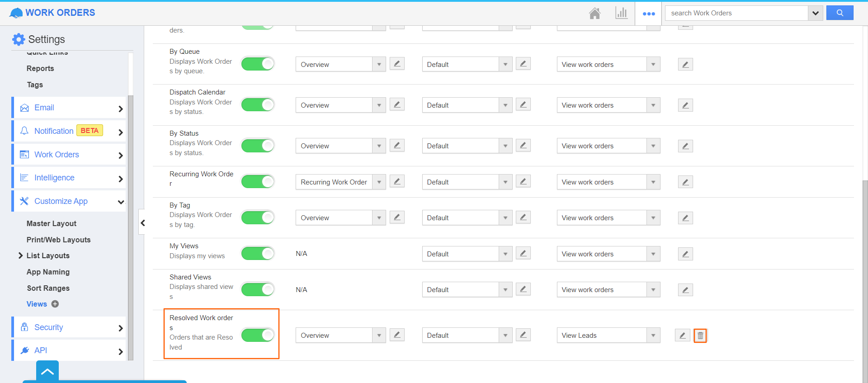The image size is (868, 383).
Task: Open Master Layout settings
Action: tap(52, 223)
